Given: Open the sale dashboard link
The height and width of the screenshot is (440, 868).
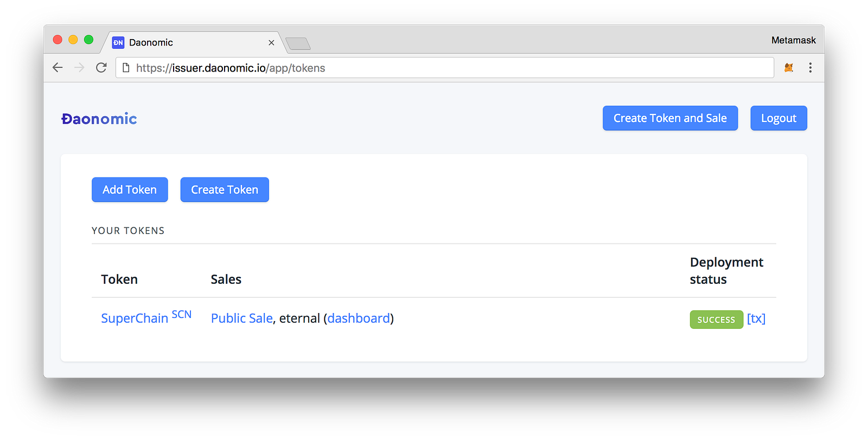Looking at the screenshot, I should point(359,318).
